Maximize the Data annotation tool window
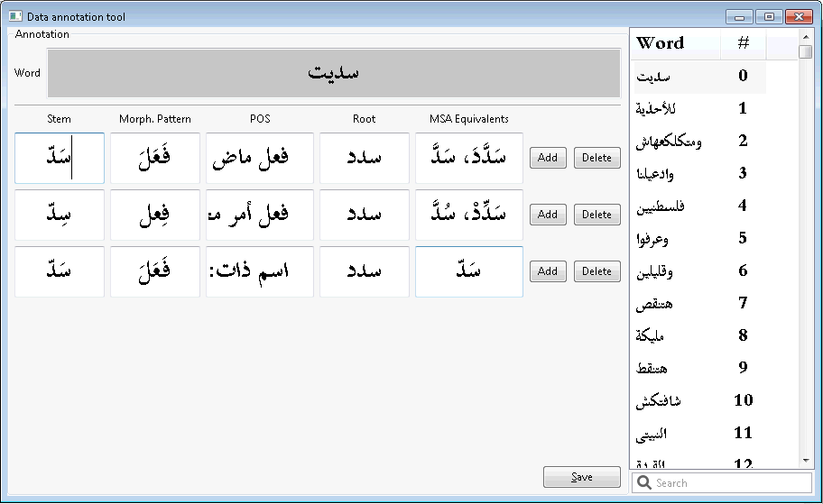This screenshot has width=823, height=504. 769,17
